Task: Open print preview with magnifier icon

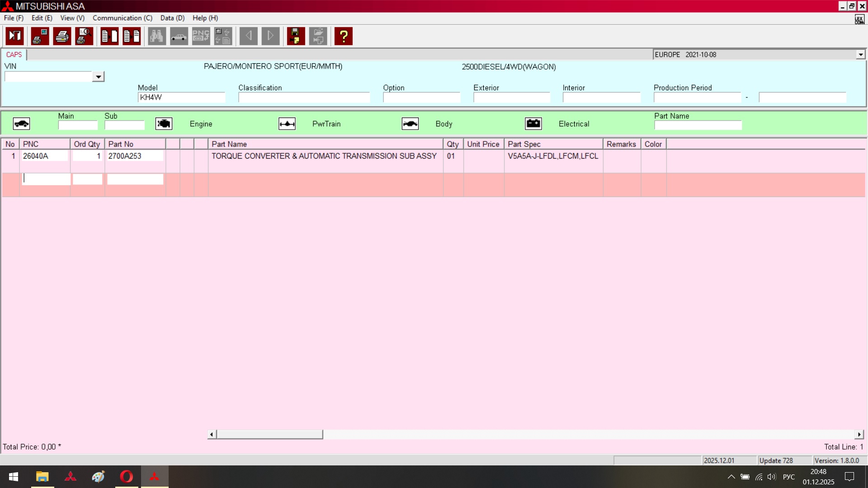Action: click(x=84, y=36)
